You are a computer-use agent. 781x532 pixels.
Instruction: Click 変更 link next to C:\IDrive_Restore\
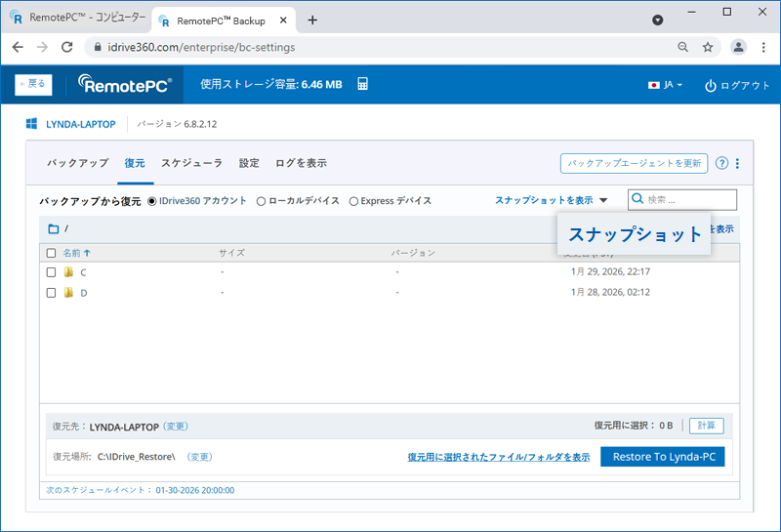coord(200,457)
